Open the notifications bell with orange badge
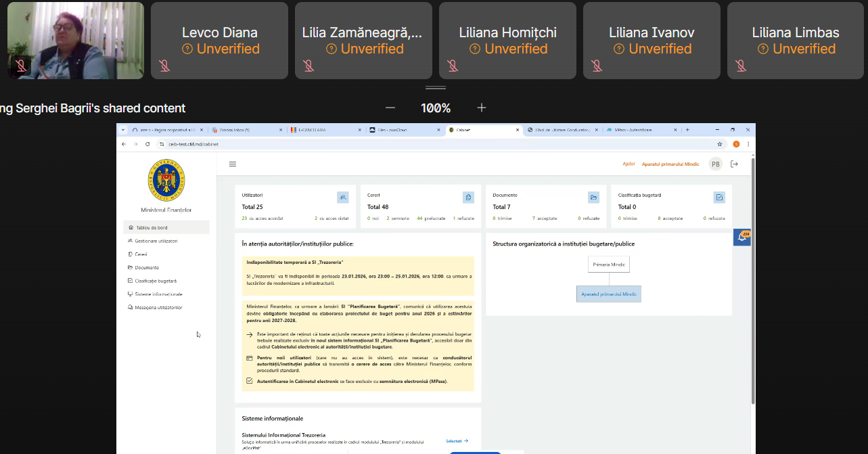The height and width of the screenshot is (454, 868). (741, 237)
